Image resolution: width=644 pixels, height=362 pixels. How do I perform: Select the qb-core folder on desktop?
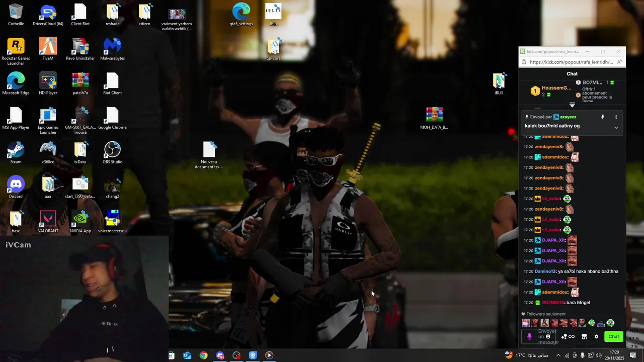pos(273,49)
